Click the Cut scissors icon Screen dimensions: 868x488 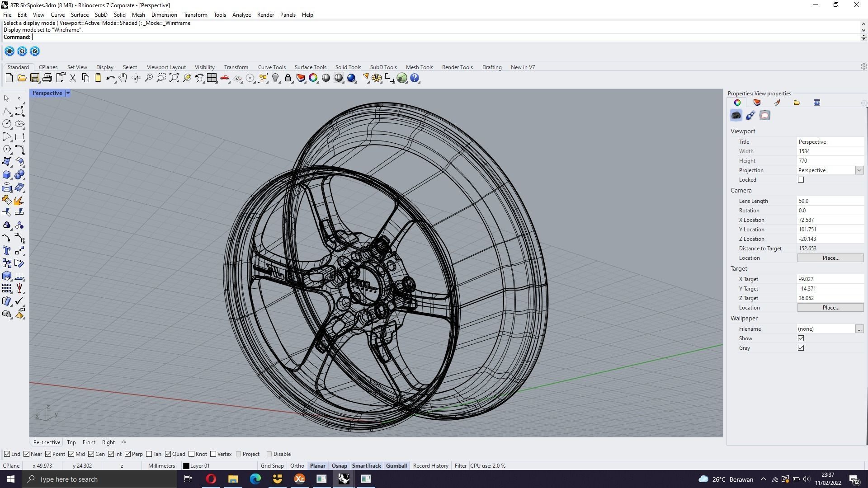pyautogui.click(x=73, y=78)
